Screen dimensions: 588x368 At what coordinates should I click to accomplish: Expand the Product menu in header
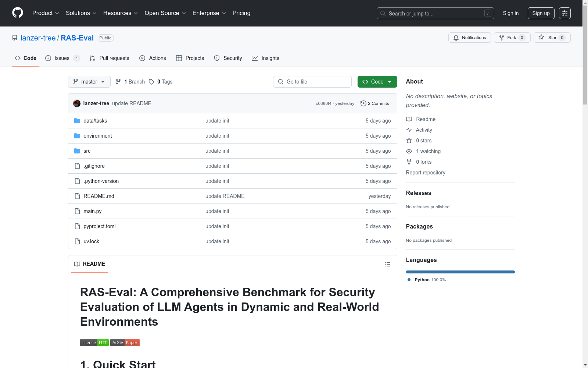pos(46,13)
